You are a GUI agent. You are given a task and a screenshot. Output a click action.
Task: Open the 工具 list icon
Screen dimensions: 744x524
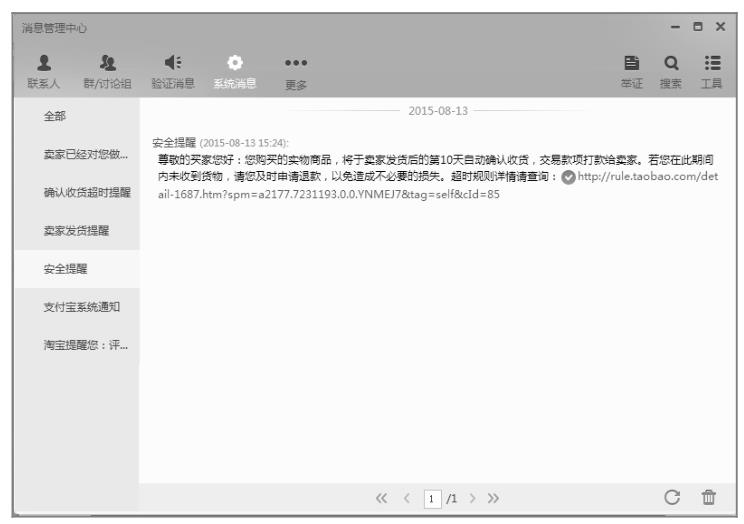(x=712, y=63)
